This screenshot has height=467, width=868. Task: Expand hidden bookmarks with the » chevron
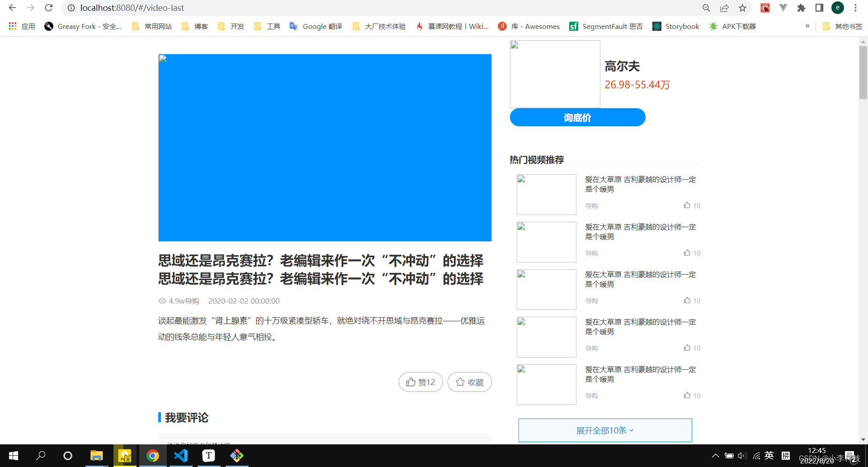click(x=807, y=26)
